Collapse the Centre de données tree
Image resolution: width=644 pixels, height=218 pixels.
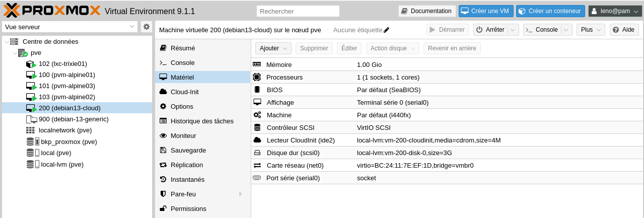tap(6, 42)
